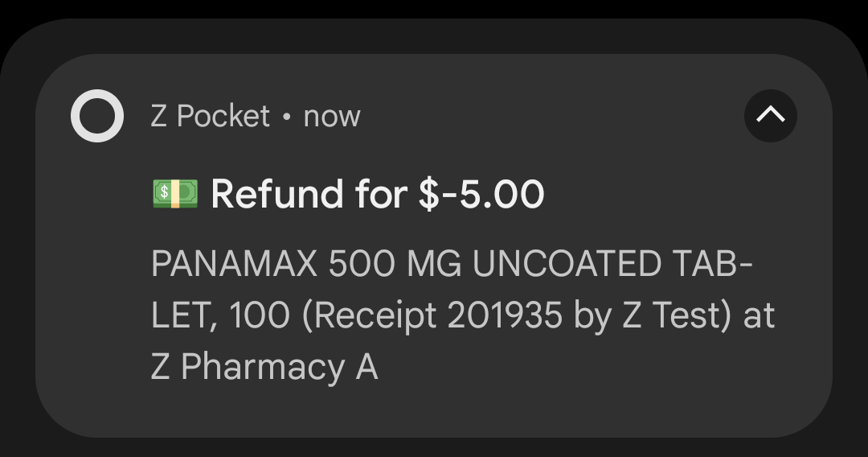Tap the "100" quantity in the description
This screenshot has height=457, width=868.
pyautogui.click(x=259, y=315)
